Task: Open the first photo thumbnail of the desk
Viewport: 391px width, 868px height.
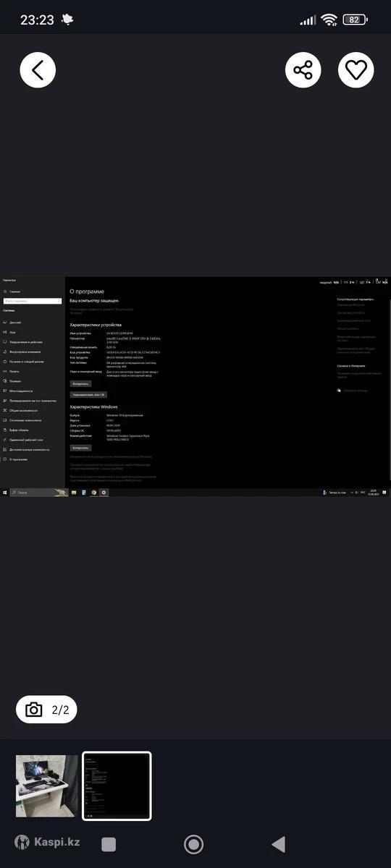Action: (x=46, y=786)
